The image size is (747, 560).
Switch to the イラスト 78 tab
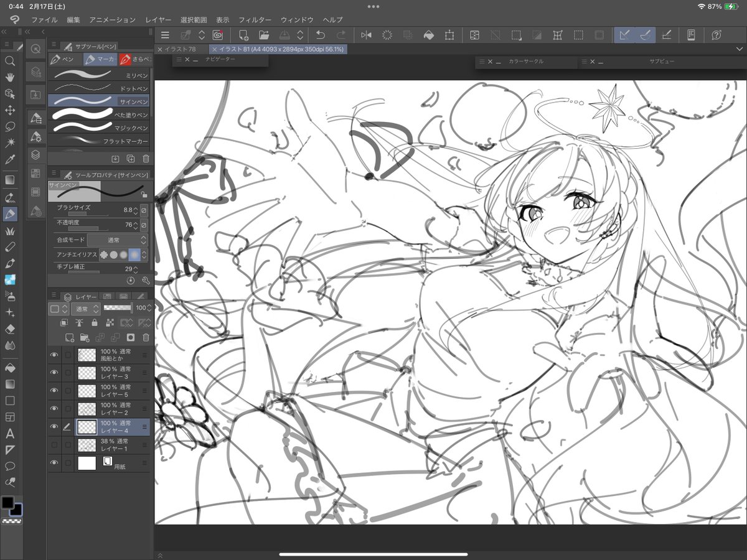point(181,49)
